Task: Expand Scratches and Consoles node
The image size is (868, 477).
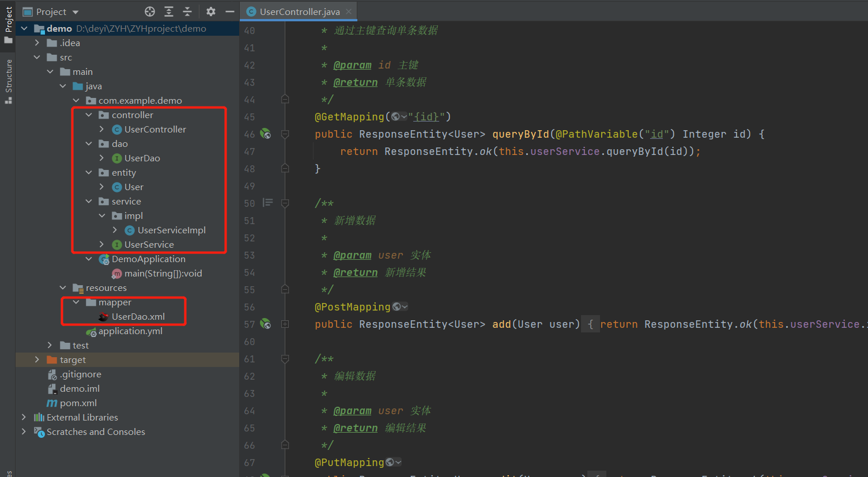Action: pos(24,431)
